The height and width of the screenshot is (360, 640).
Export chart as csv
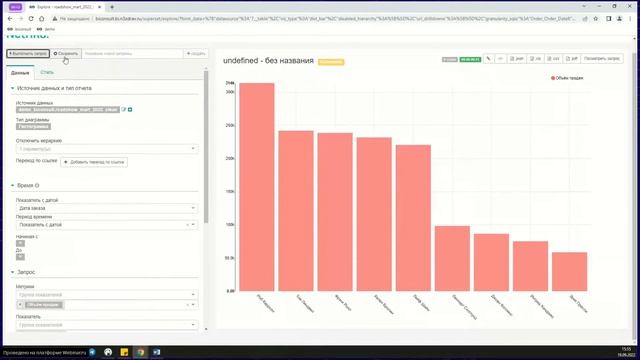pos(553,59)
